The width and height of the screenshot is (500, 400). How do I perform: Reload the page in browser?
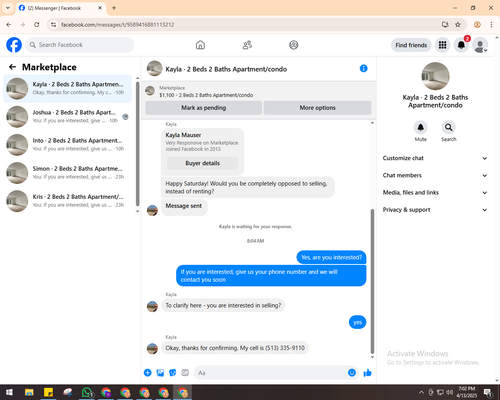[37, 25]
